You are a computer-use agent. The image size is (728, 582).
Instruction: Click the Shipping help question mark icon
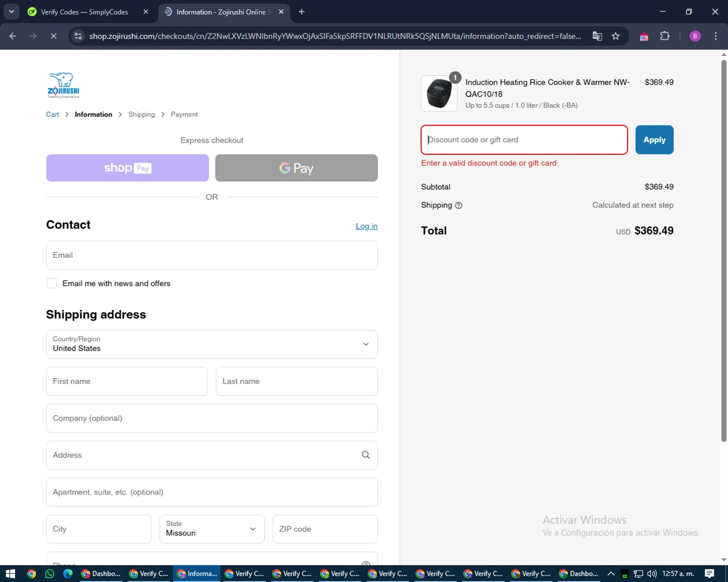(x=459, y=206)
